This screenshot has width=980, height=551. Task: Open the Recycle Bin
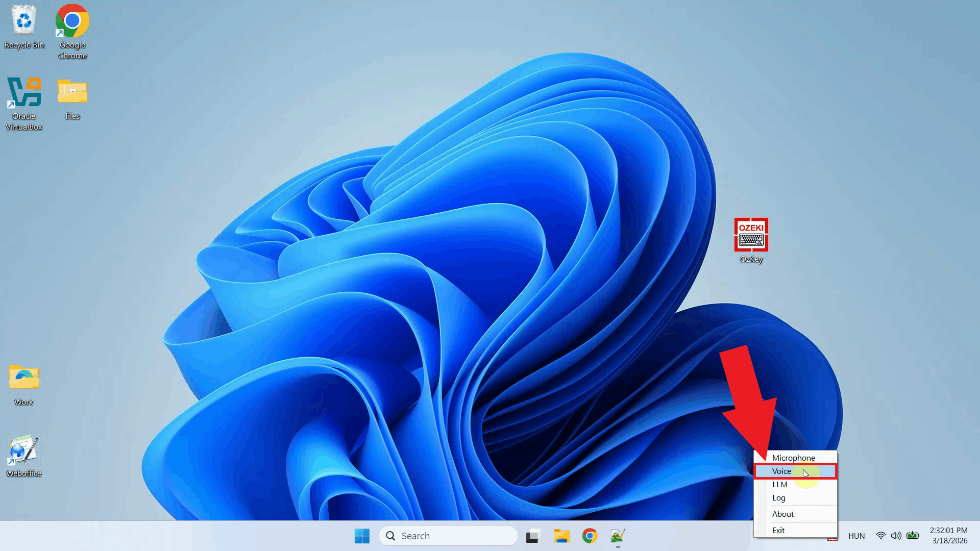pyautogui.click(x=24, y=21)
